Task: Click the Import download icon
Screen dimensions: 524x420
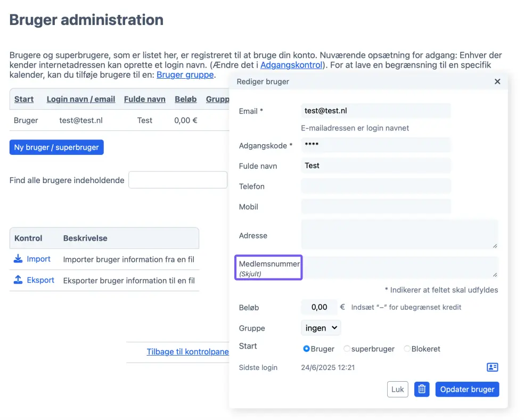Action: 18,259
